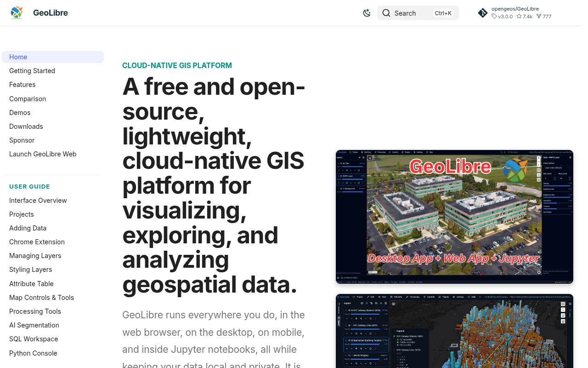Screen dimensions: 588x368
Task: Open Map Controls & Tools page
Action: point(41,298)
